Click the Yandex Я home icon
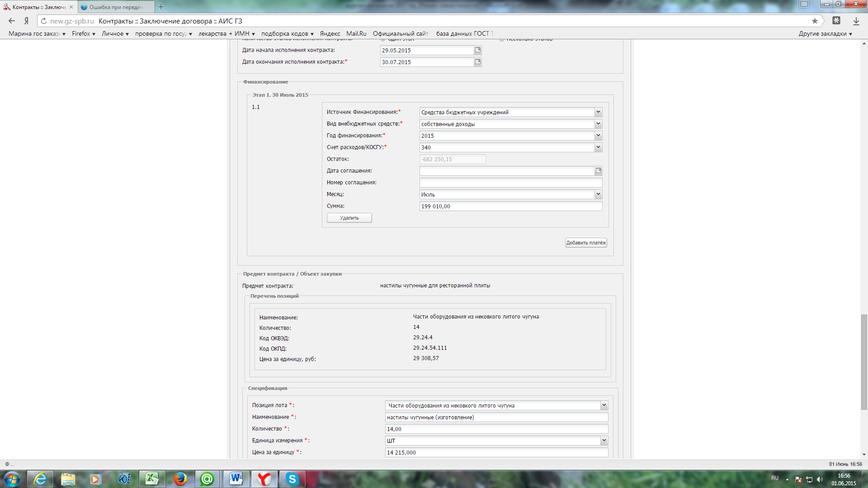Viewport: 868px width, 488px height. pos(27,21)
